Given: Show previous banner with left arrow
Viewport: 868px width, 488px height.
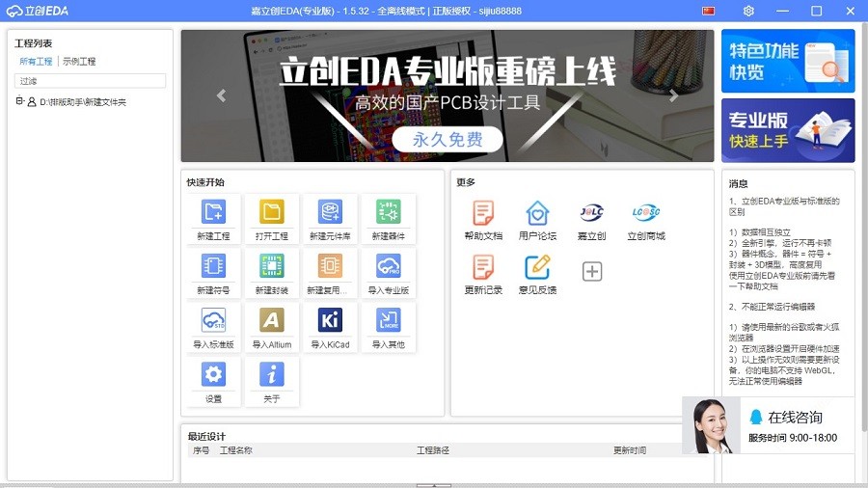Looking at the screenshot, I should point(222,95).
